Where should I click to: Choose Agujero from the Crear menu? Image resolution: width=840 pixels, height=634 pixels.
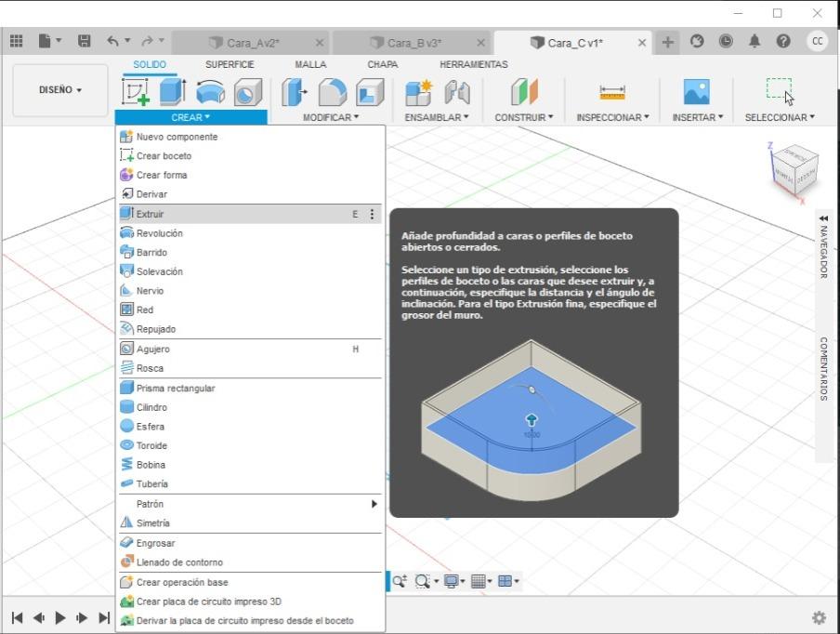250,349
